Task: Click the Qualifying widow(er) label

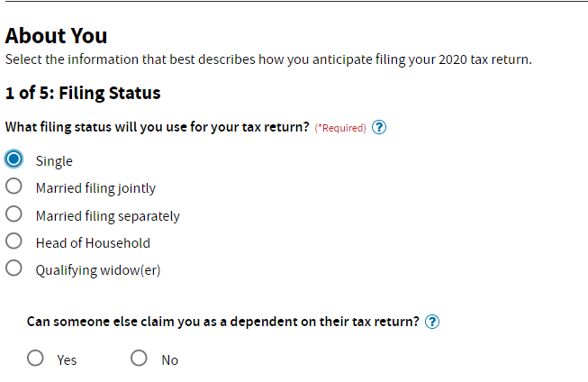Action: click(x=98, y=270)
